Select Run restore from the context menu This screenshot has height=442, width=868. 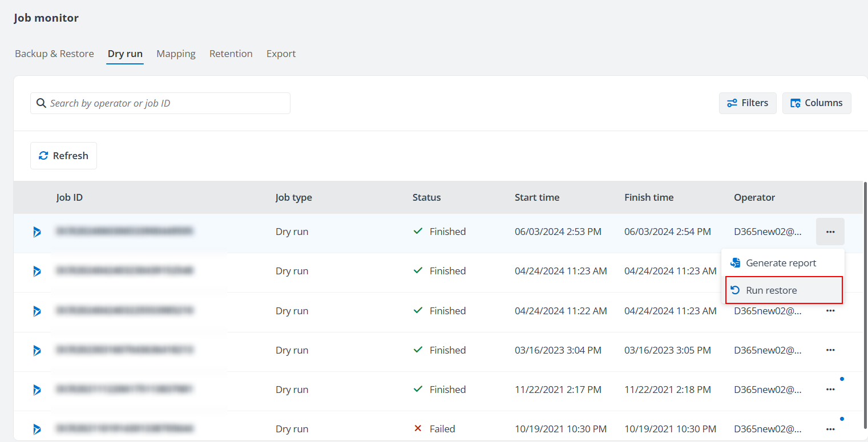click(771, 290)
